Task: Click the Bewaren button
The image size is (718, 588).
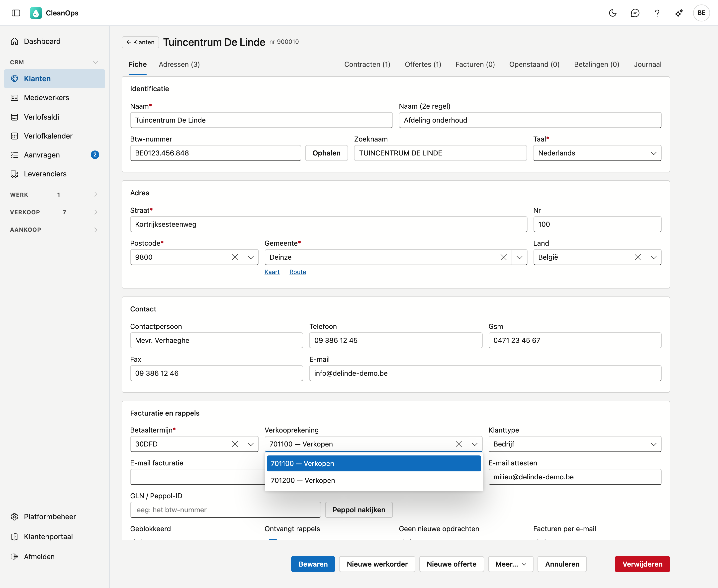Action: click(313, 564)
